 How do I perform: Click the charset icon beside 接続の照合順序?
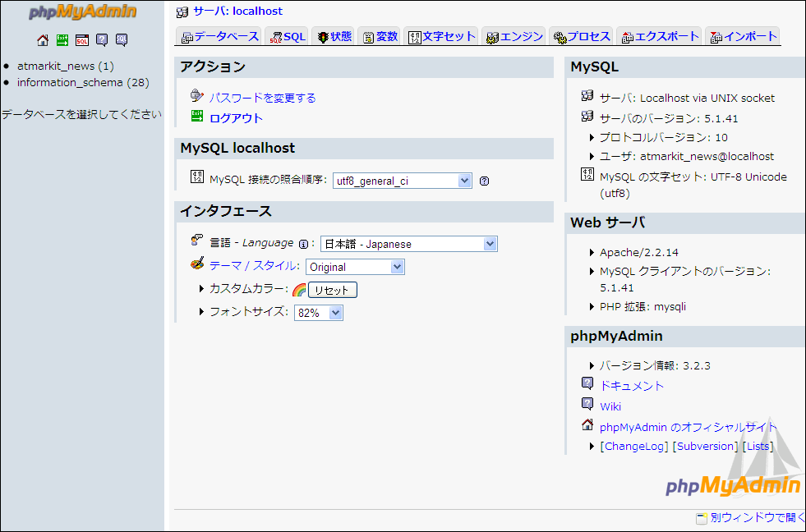click(197, 177)
